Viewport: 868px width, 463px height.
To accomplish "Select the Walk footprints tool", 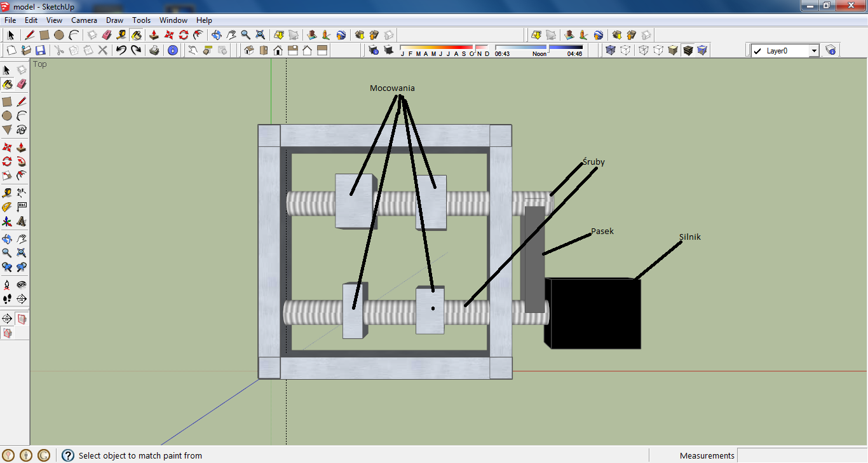I will 7,298.
